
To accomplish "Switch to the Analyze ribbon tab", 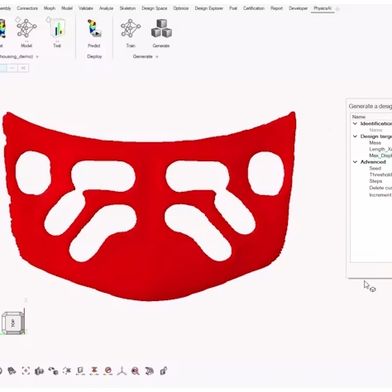I will 107,8.
